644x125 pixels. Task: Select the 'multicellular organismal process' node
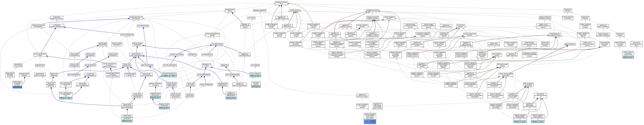pos(57,18)
